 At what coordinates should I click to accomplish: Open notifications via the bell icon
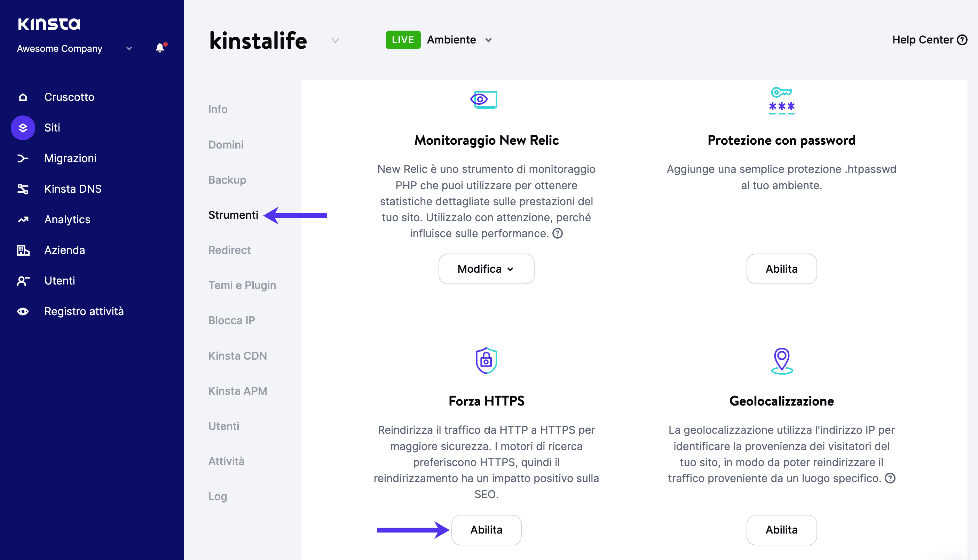tap(160, 48)
